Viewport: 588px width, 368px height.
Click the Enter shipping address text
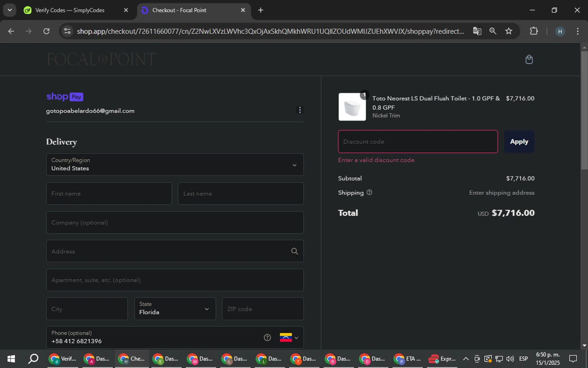pyautogui.click(x=502, y=193)
